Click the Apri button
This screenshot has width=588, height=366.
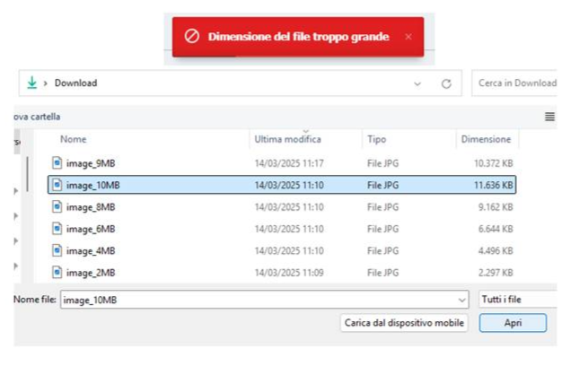(513, 323)
